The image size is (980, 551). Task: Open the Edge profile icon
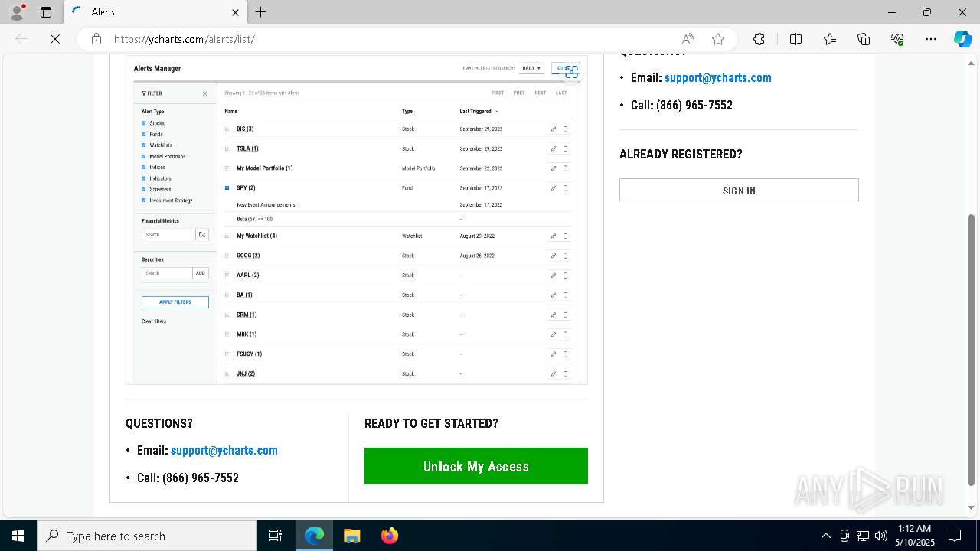[17, 12]
